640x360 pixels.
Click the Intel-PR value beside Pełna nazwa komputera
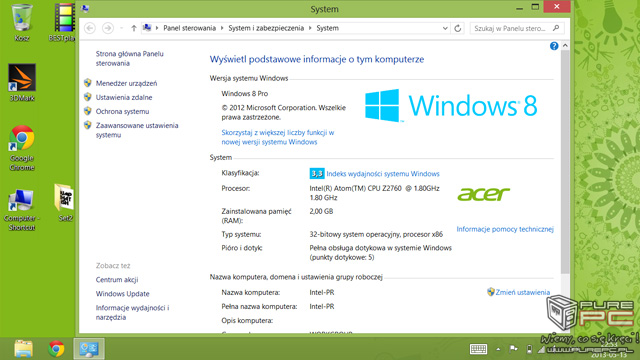[x=322, y=307]
